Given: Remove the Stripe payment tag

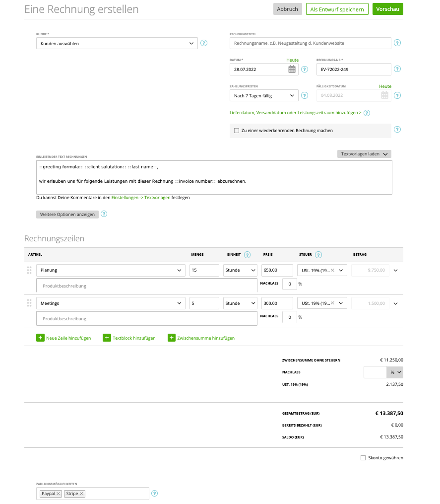Looking at the screenshot, I should coord(82,494).
